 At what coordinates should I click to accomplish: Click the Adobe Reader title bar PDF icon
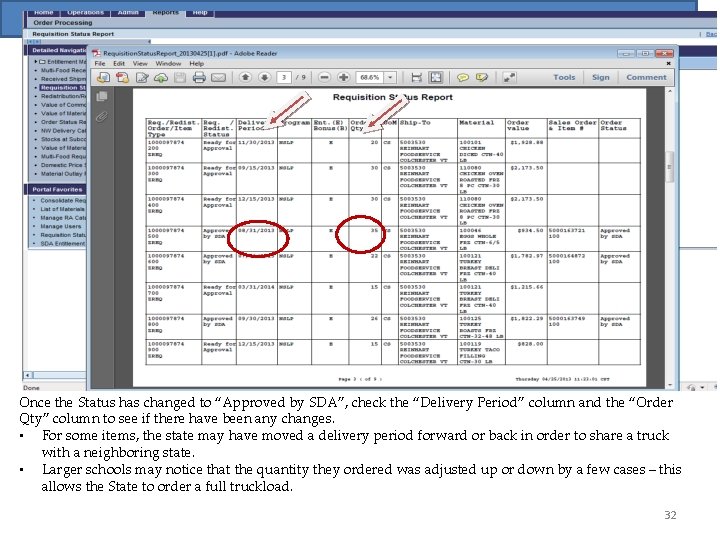96,53
